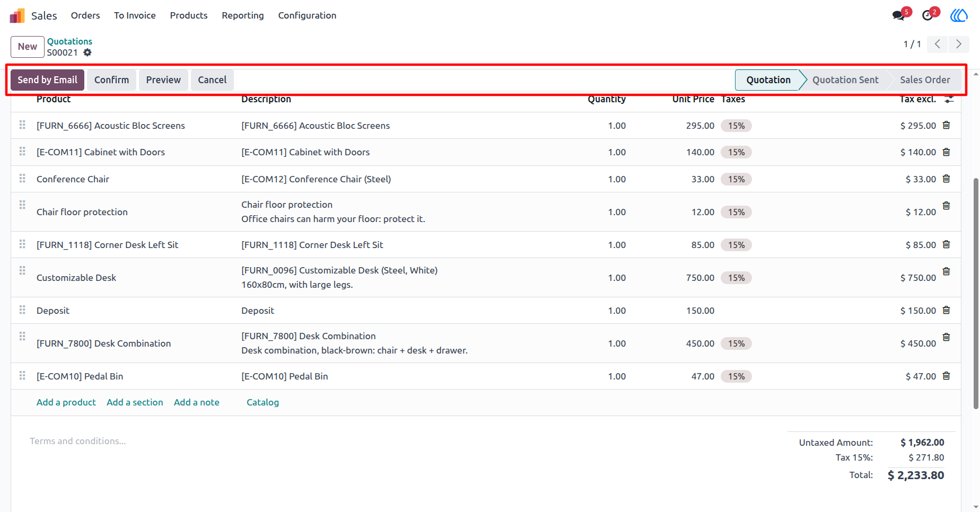Delete the Chair floor protection line
The width and height of the screenshot is (980, 512).
click(946, 206)
